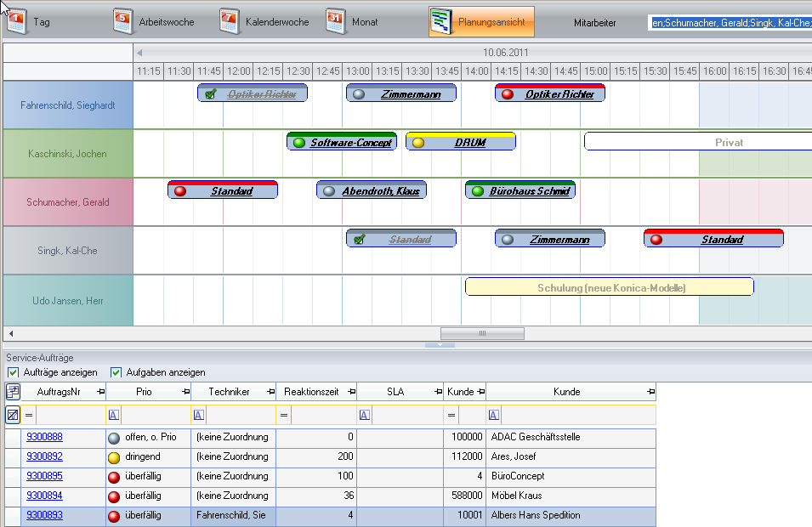Viewport: 812px width, 527px height.
Task: Click the clear filter icon in filter row
Action: (x=13, y=415)
